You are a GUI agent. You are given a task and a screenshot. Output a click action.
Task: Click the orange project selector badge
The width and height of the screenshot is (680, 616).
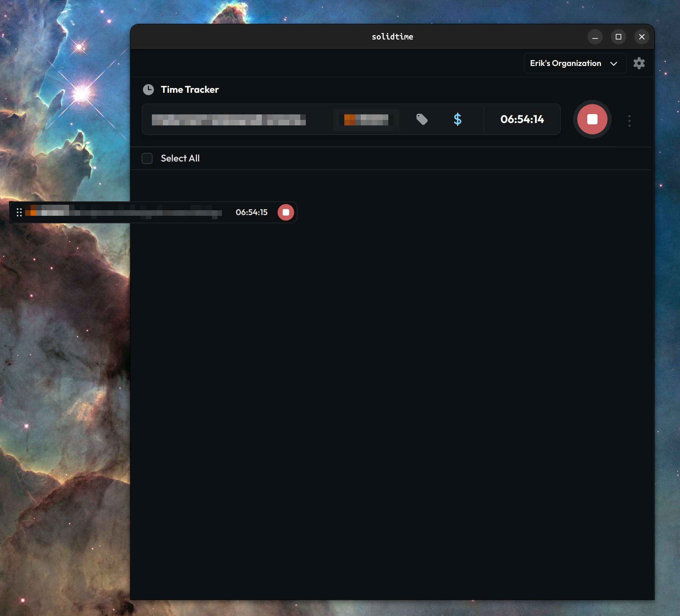366,120
